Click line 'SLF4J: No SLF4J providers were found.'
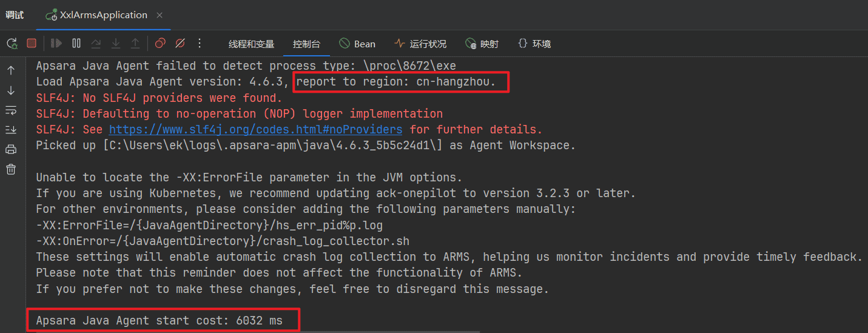The image size is (868, 333). (159, 98)
